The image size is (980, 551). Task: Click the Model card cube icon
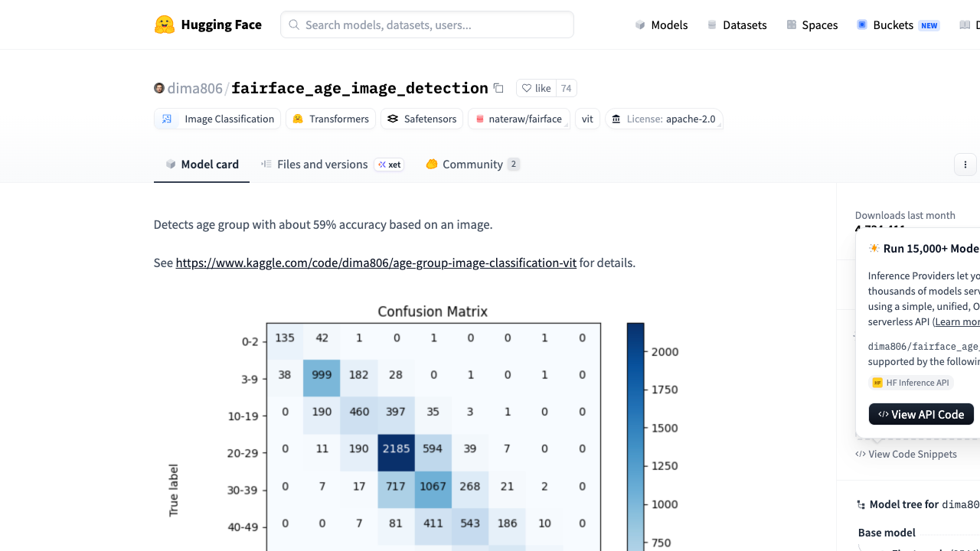click(x=171, y=164)
